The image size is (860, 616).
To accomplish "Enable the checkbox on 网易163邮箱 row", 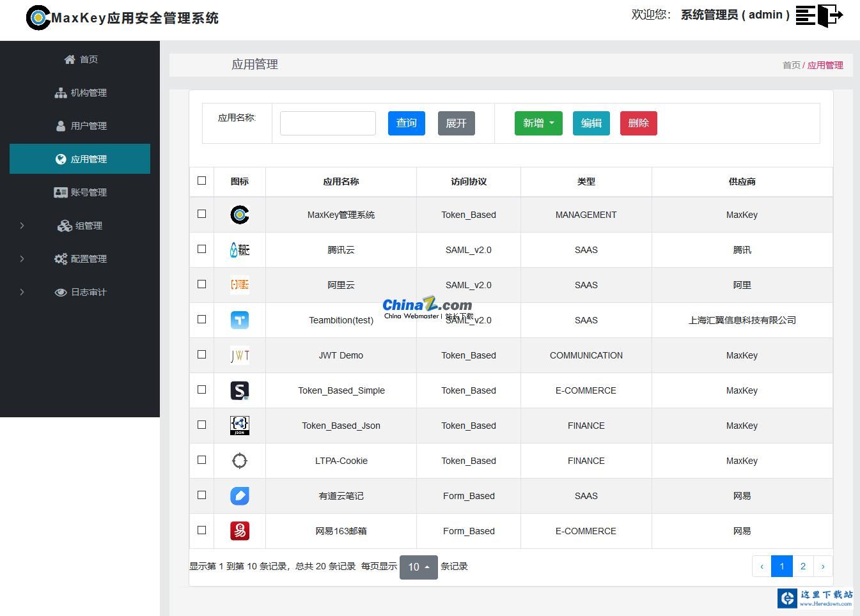I will point(201,530).
